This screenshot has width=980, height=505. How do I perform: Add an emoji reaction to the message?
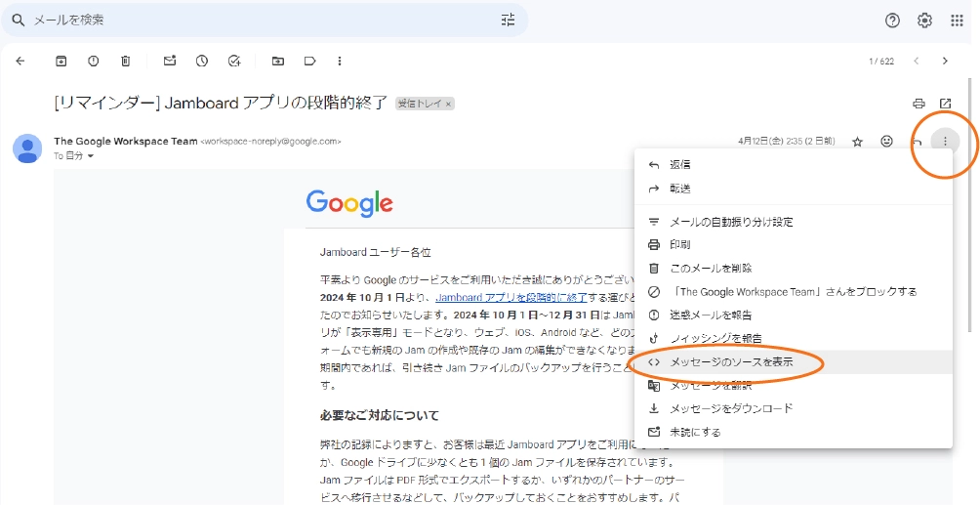pyautogui.click(x=886, y=142)
